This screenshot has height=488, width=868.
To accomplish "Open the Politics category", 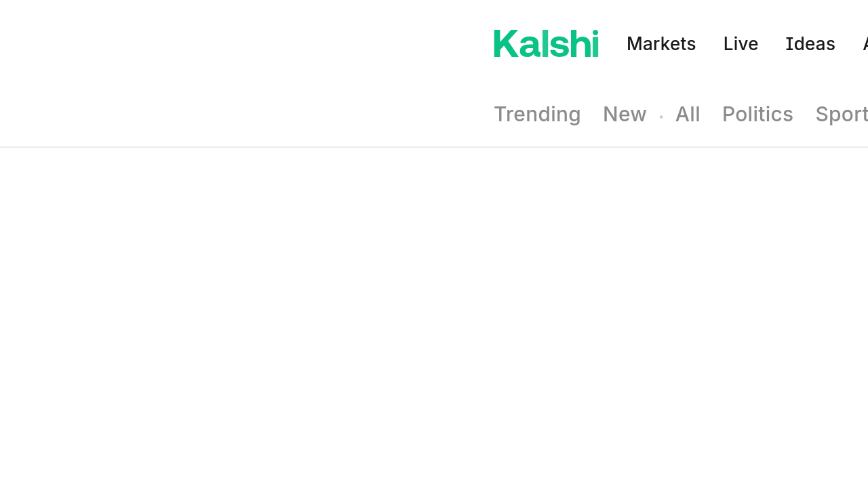I will point(757,114).
